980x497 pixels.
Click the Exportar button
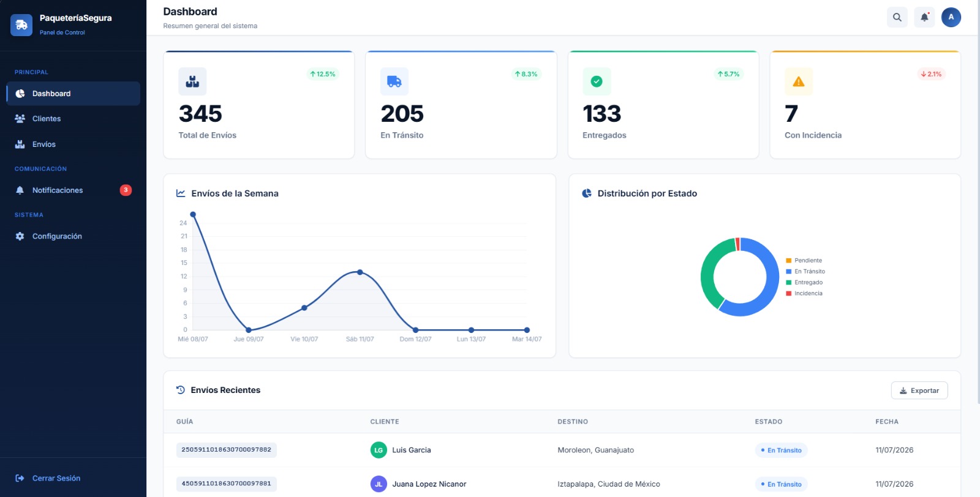[919, 390]
